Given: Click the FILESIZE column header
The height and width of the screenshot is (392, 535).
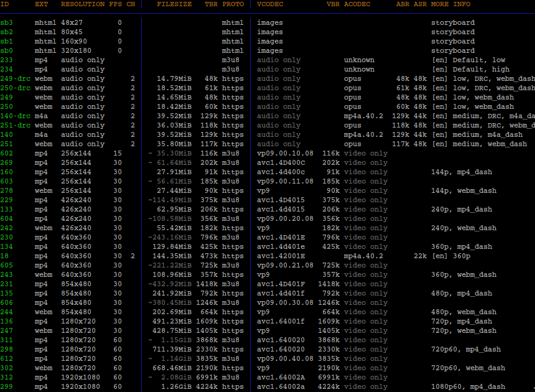Looking at the screenshot, I should pos(174,4).
